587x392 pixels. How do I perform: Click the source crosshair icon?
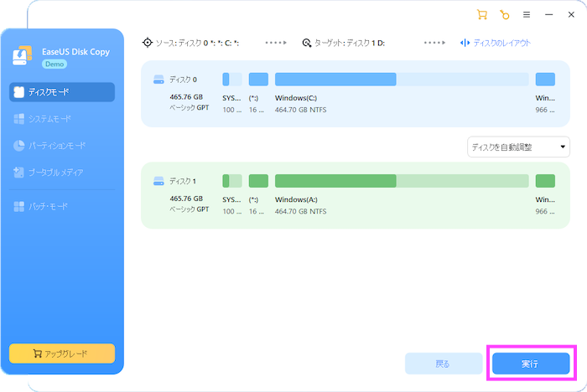point(148,43)
